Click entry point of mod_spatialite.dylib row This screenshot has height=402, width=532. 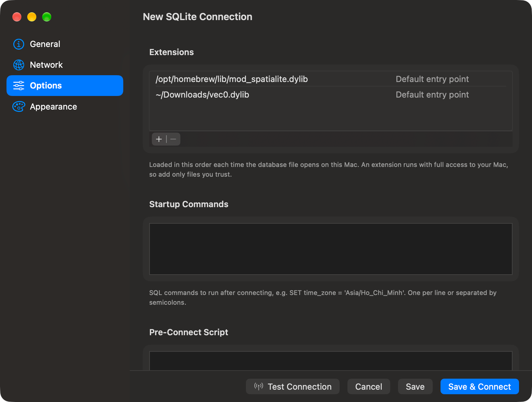[x=432, y=79]
